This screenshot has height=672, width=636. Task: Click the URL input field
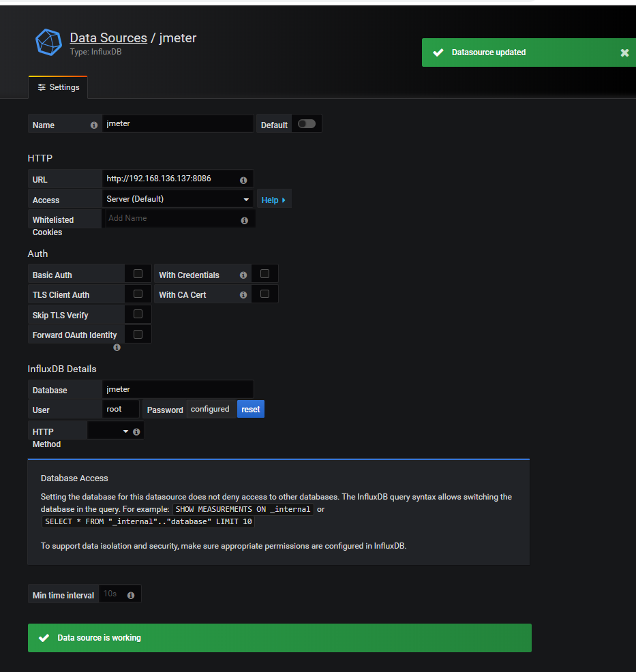coord(178,179)
